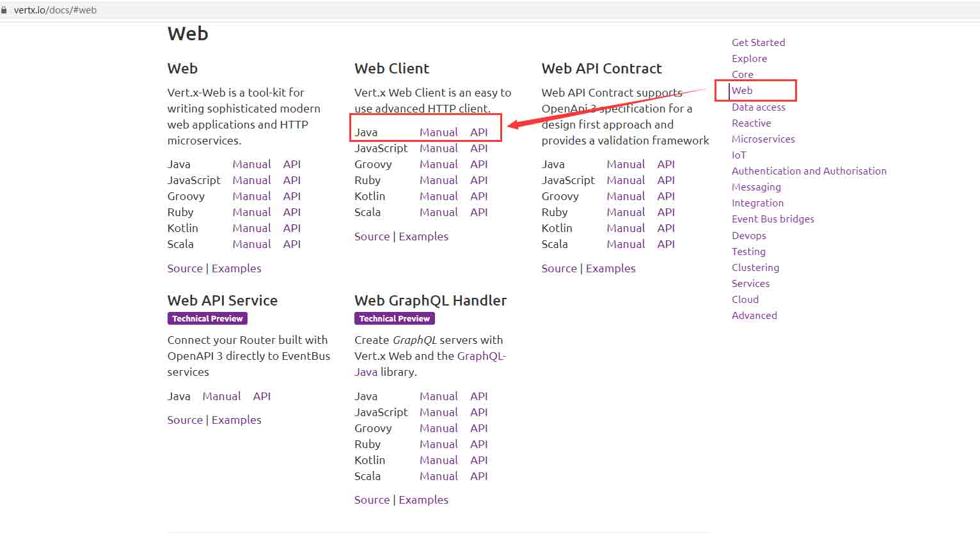Select Web in the sidebar navigation
The image size is (980, 535).
point(742,91)
